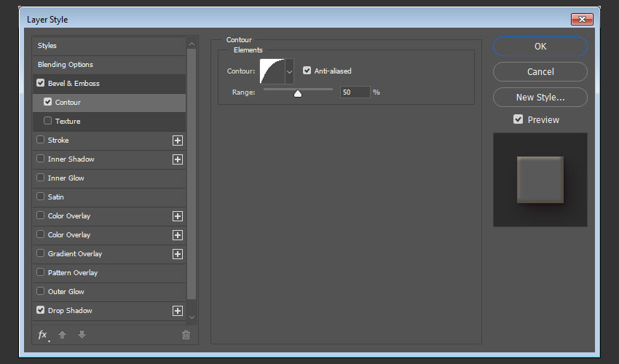Screen dimensions: 619x364
Task: Click the delete effect trash icon
Action: point(186,335)
